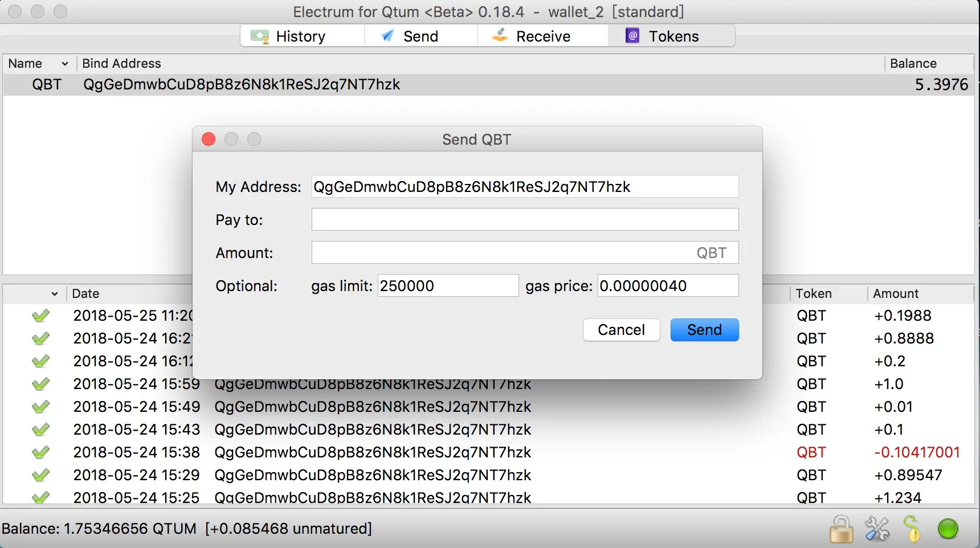This screenshot has width=980, height=548.
Task: Click the checkmark icon for 2018-05-24 16:12 row
Action: (40, 361)
